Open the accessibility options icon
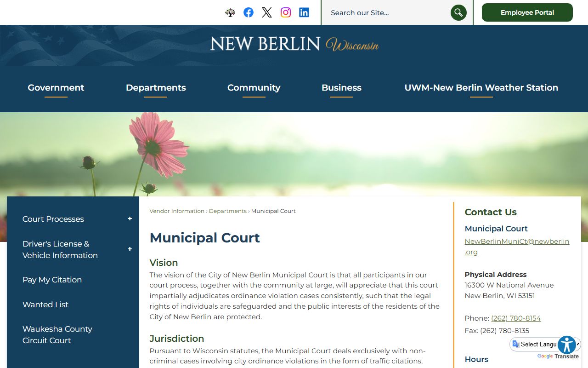 pos(567,345)
